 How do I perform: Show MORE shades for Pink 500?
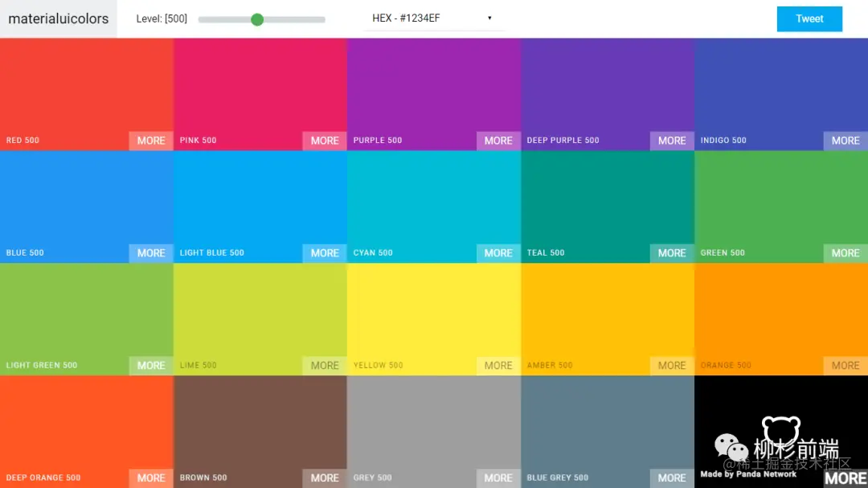[x=325, y=141]
